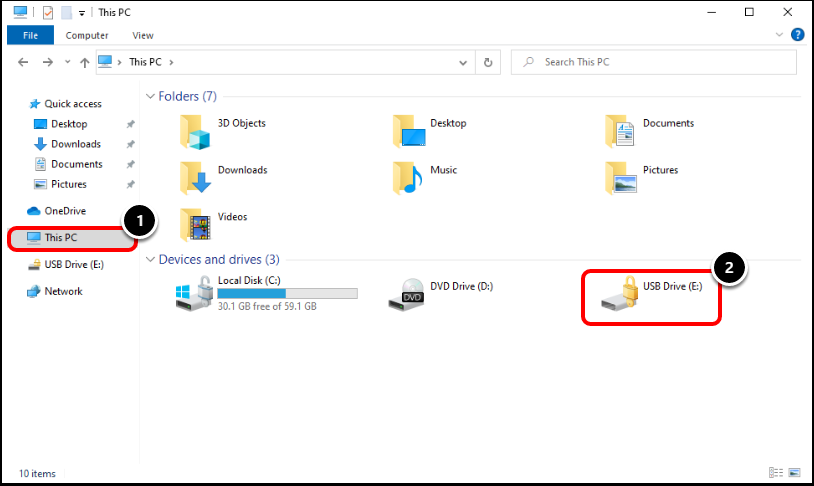Open the Recent locations dropdown arrow
Image resolution: width=814 pixels, height=486 pixels.
point(67,62)
